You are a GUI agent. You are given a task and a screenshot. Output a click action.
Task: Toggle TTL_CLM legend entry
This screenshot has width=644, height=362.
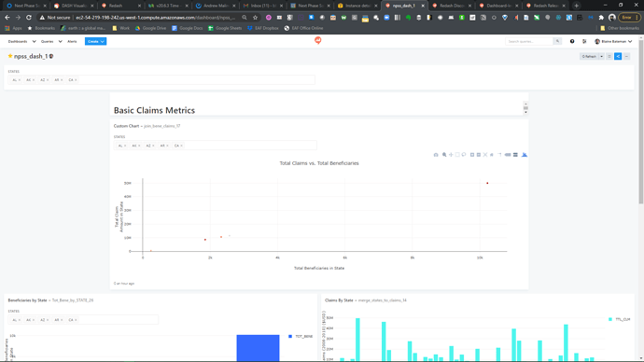[620, 319]
